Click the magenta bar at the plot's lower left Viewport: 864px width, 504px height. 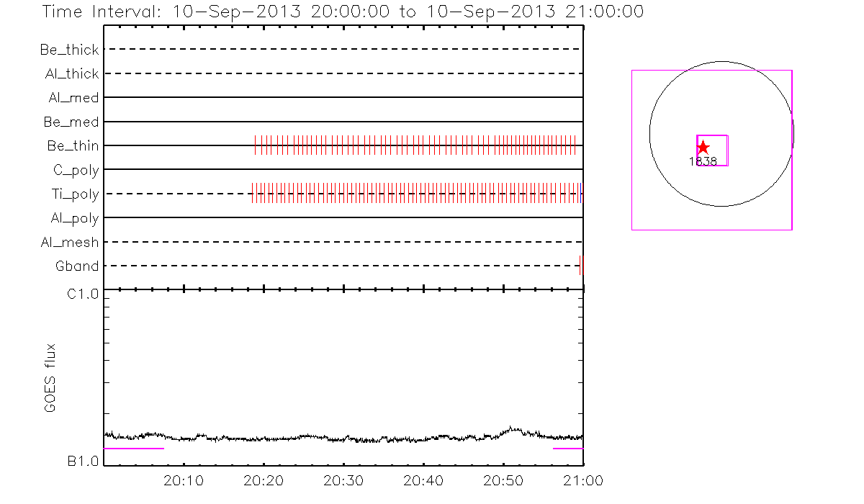[x=134, y=449]
